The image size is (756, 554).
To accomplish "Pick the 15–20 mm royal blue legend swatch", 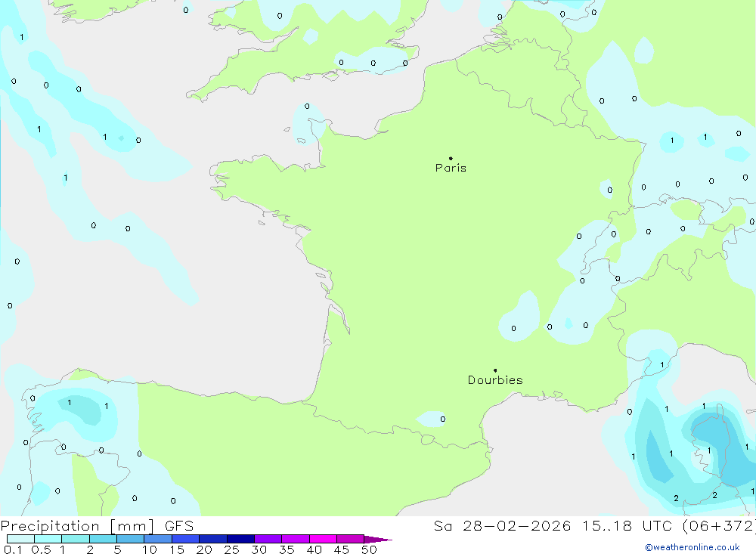I will [x=185, y=539].
